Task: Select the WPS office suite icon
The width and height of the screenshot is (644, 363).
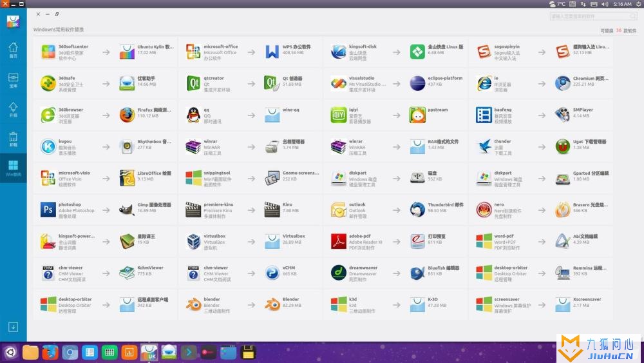Action: pos(272,52)
